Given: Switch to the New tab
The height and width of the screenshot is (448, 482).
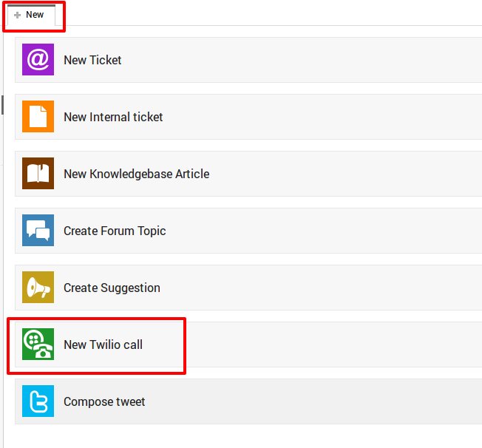Looking at the screenshot, I should [31, 15].
